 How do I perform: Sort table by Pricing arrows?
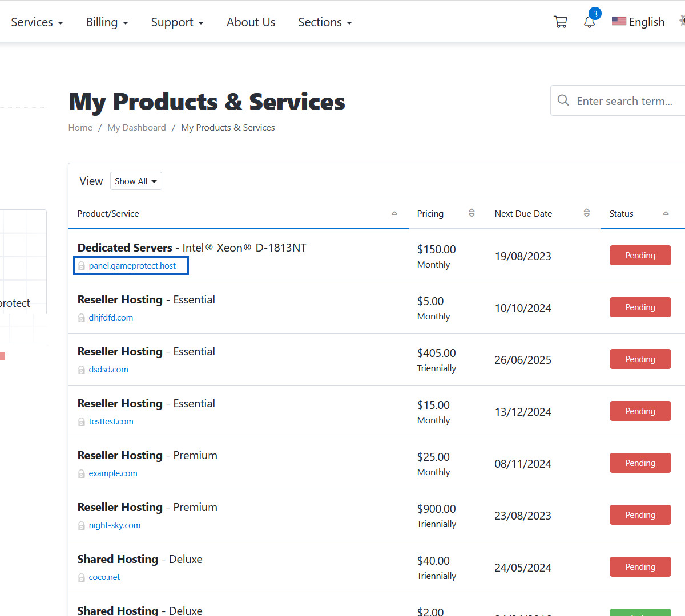472,213
